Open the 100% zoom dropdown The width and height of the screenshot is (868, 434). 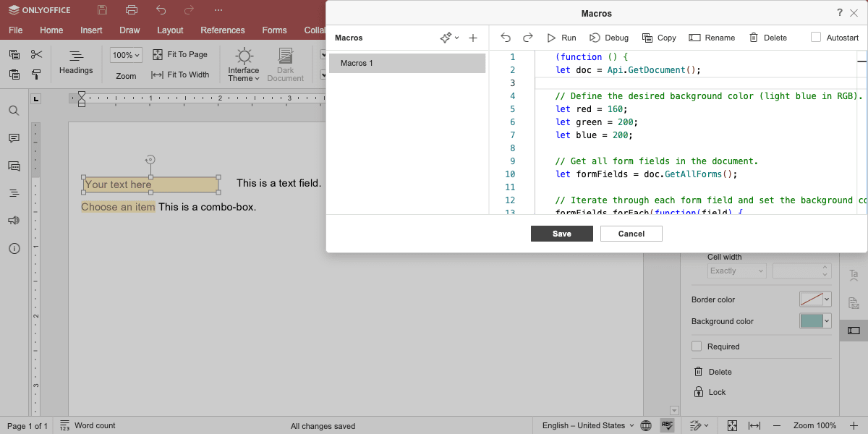pyautogui.click(x=127, y=55)
